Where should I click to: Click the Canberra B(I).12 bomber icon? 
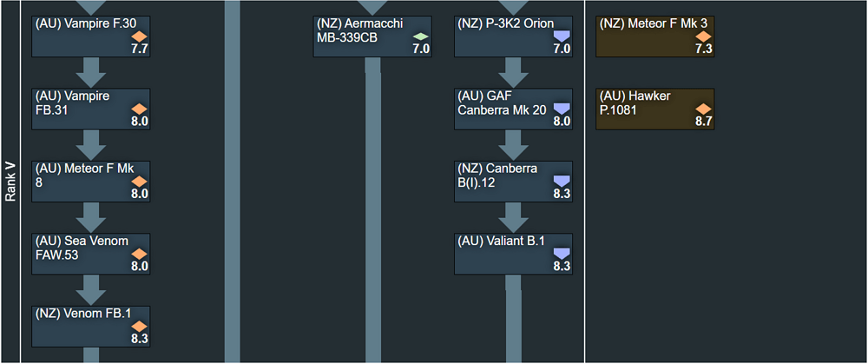click(x=562, y=181)
